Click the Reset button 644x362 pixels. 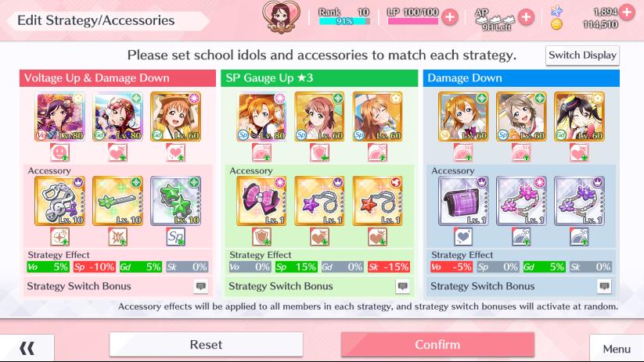pyautogui.click(x=206, y=344)
